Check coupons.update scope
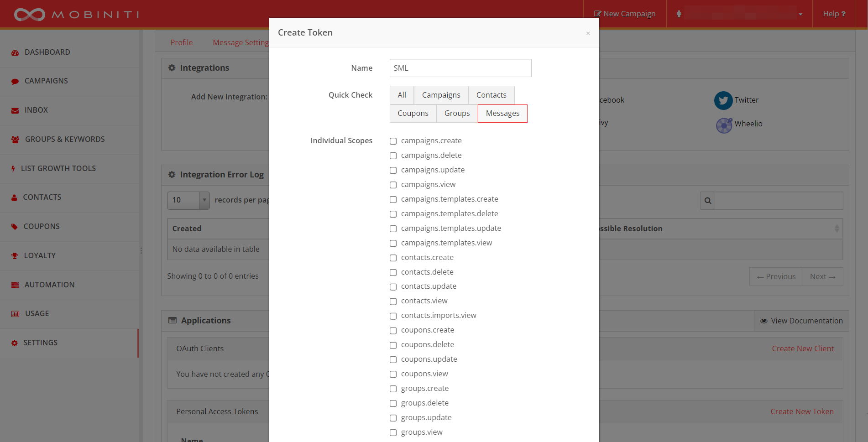 click(x=393, y=360)
